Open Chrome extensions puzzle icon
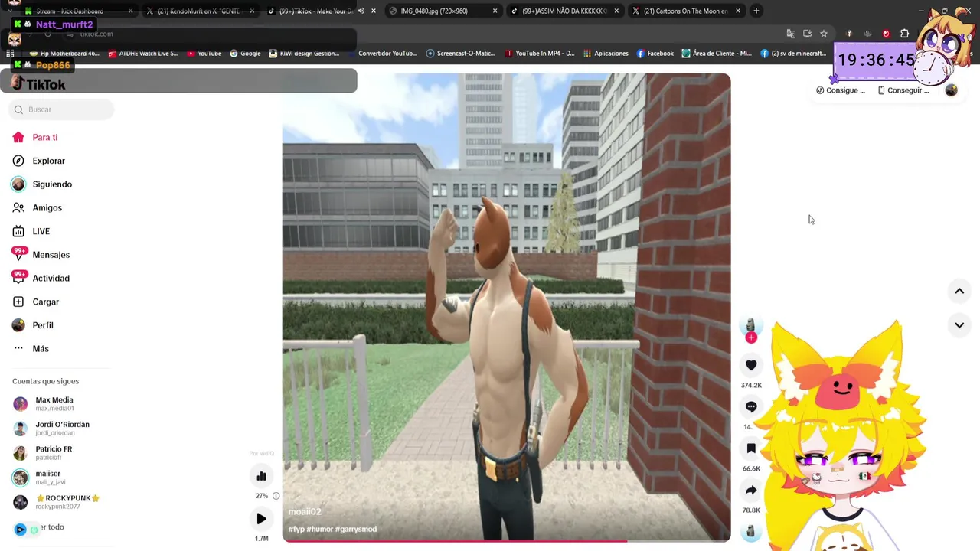 tap(904, 34)
